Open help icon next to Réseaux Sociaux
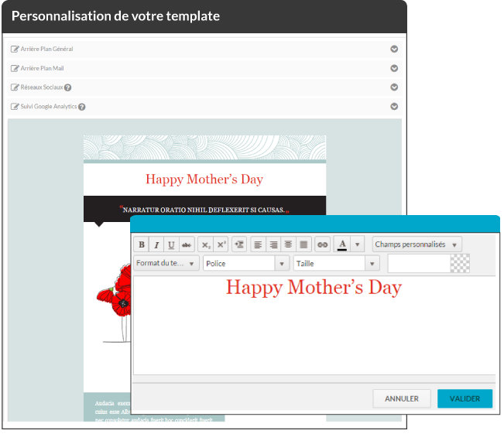Image resolution: width=504 pixels, height=434 pixels. click(x=67, y=87)
